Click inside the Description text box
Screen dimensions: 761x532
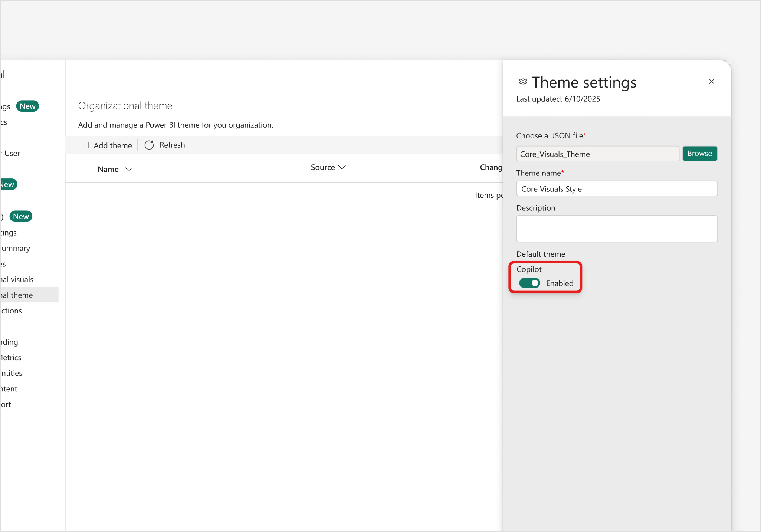coord(616,229)
